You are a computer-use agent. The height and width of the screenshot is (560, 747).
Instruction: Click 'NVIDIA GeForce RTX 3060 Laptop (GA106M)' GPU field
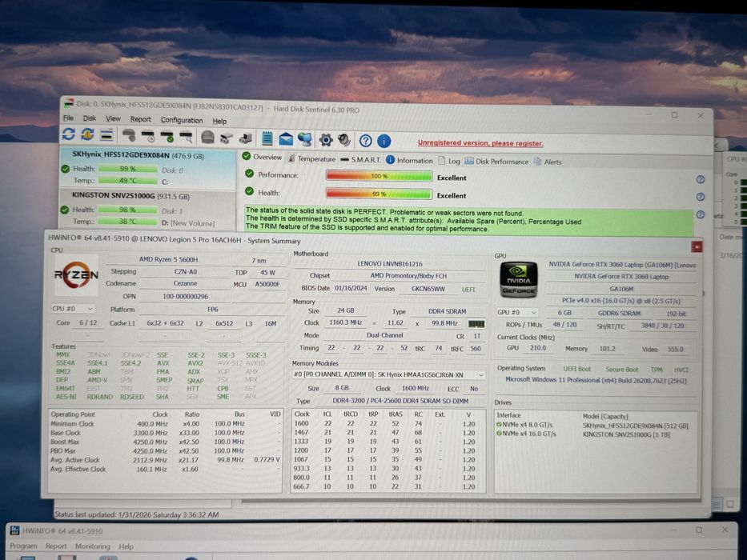pos(622,265)
